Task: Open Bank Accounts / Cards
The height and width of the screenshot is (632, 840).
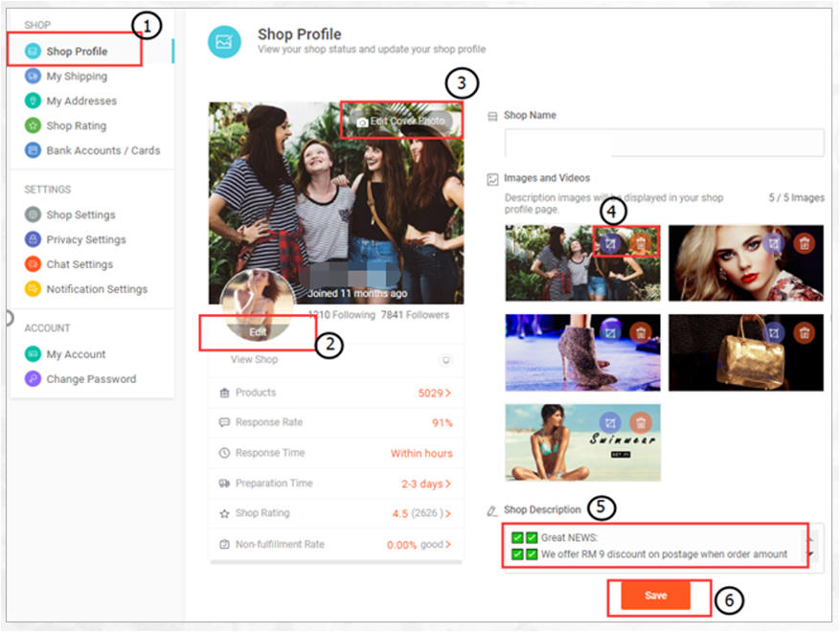Action: click(102, 150)
